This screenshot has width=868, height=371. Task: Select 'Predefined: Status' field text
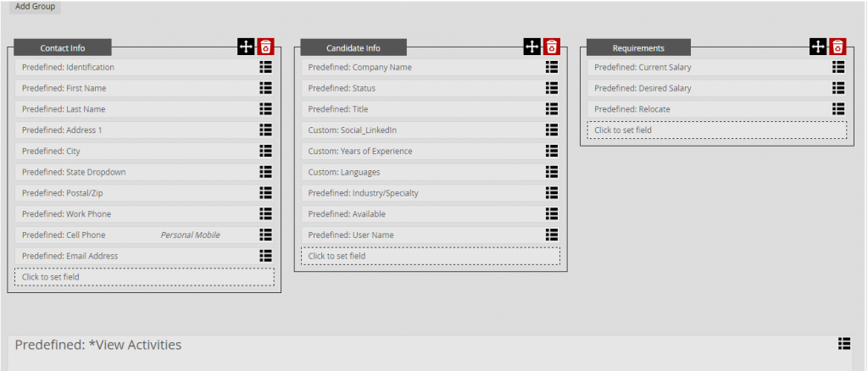tap(342, 88)
